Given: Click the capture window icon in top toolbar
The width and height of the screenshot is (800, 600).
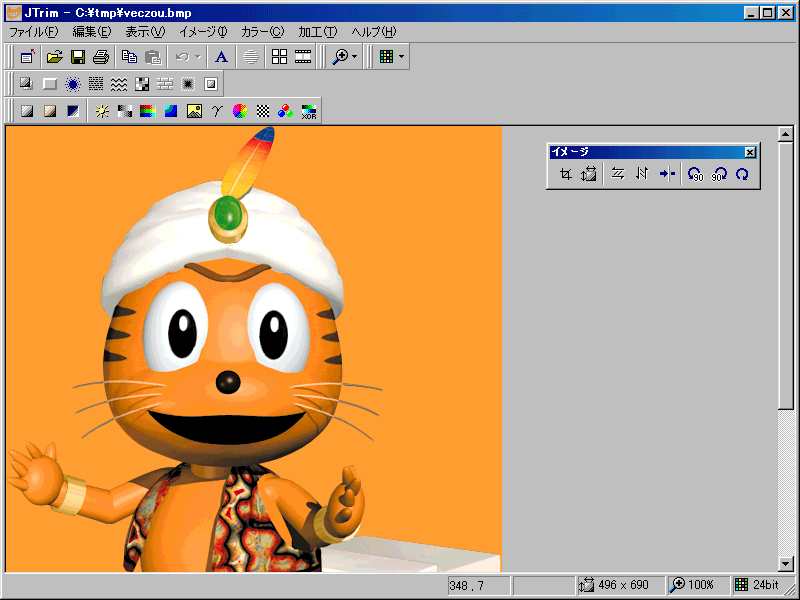Looking at the screenshot, I should 27,57.
